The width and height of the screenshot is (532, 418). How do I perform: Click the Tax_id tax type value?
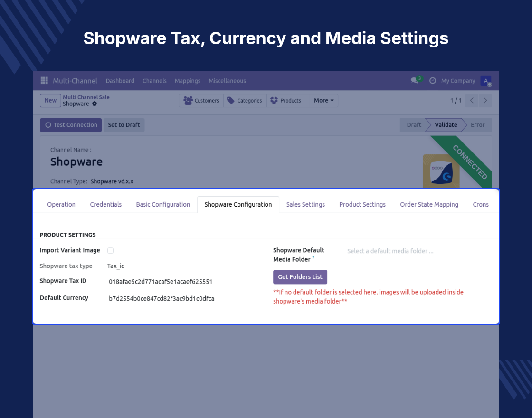coord(116,266)
